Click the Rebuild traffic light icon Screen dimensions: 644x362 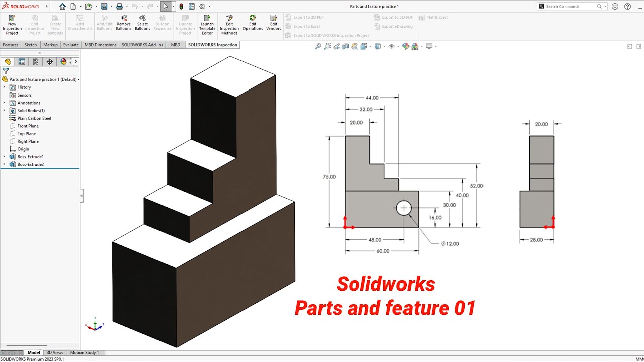(181, 7)
